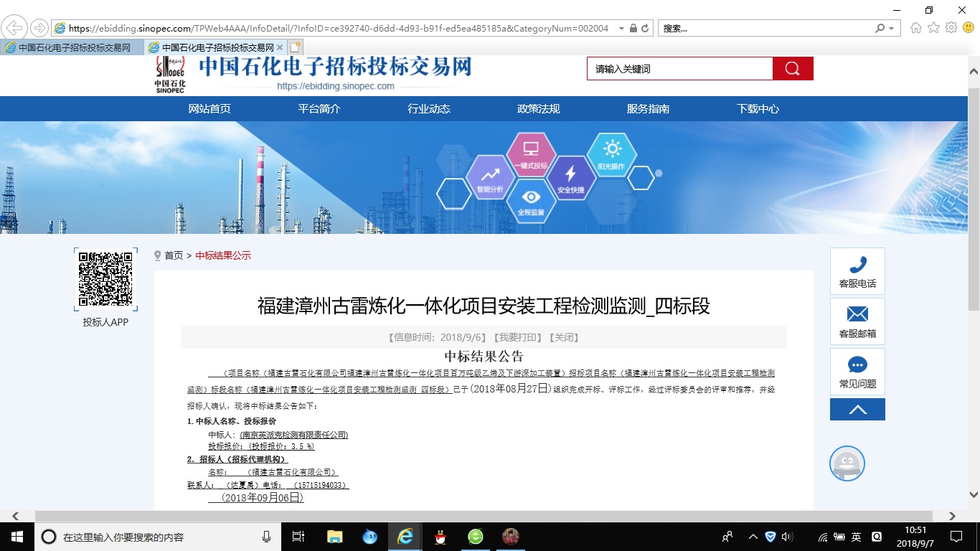The height and width of the screenshot is (551, 980).
Task: Open the chatbot assistant icon
Action: [x=847, y=463]
